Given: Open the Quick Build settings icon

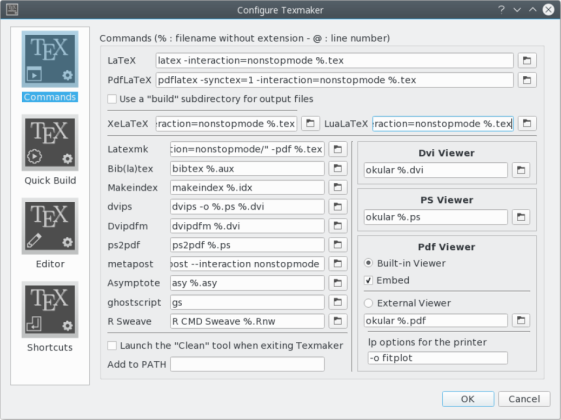Looking at the screenshot, I should click(50, 142).
